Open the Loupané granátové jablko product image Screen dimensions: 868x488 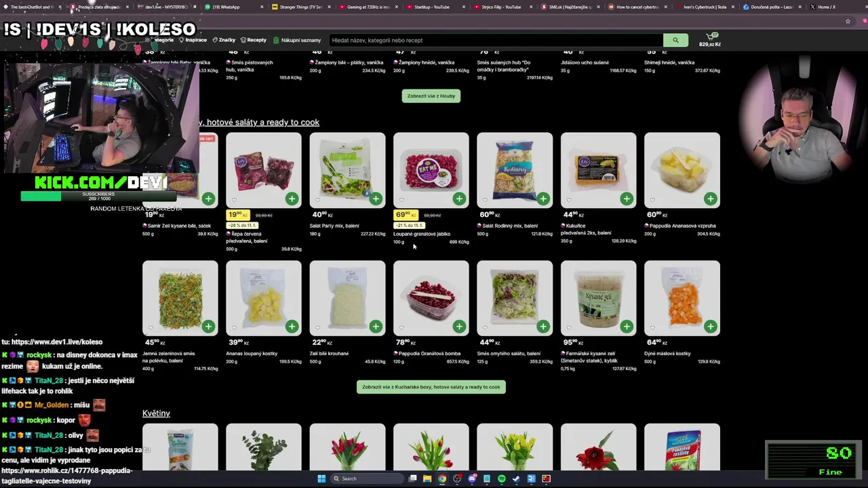(x=431, y=170)
